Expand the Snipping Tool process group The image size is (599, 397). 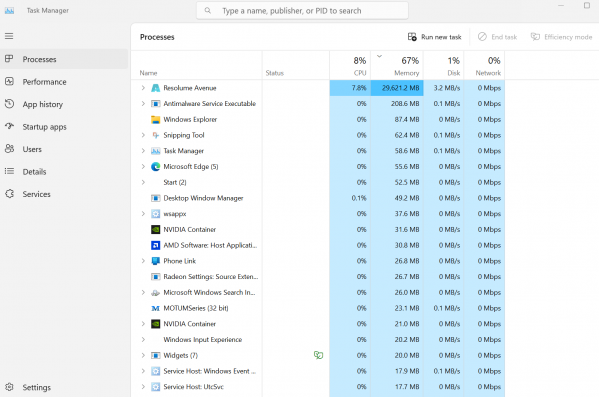coord(143,135)
